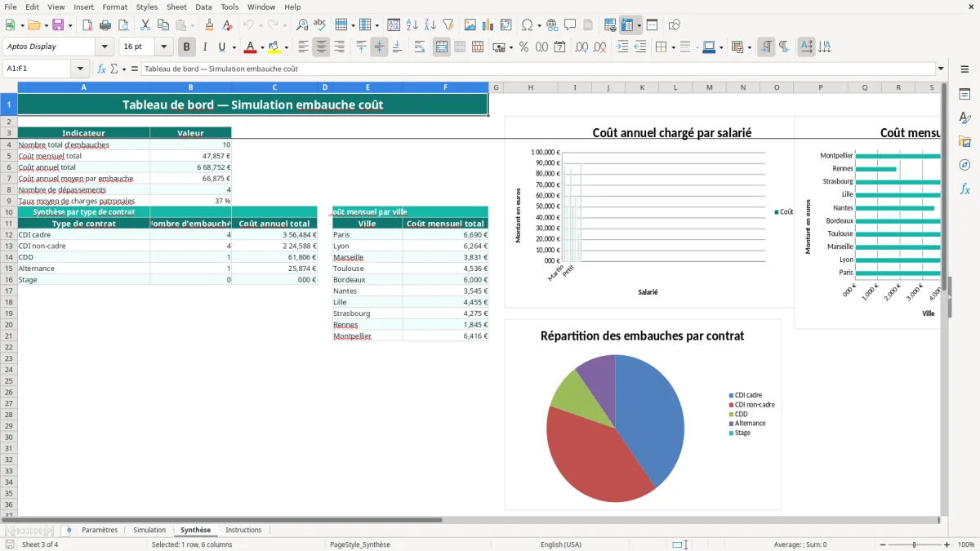Viewport: 980px width, 551px height.
Task: Toggle Underline formatting
Action: pos(221,47)
